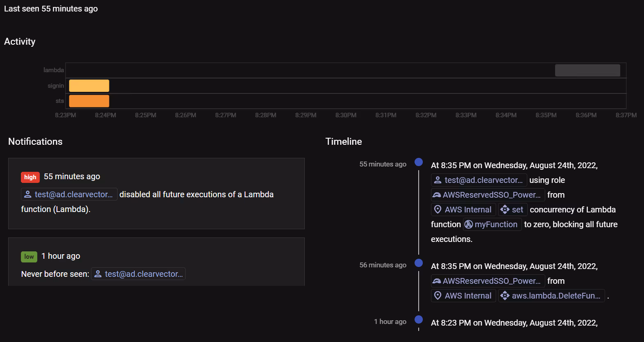Click "Last seen 55 minutes ago" text
The image size is (644, 342).
pyautogui.click(x=51, y=9)
